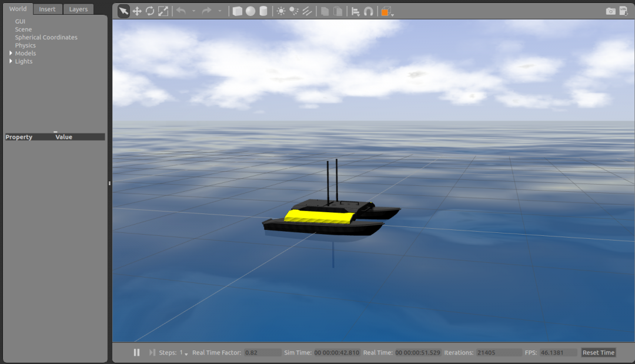Open the data logger icon

[x=623, y=11]
